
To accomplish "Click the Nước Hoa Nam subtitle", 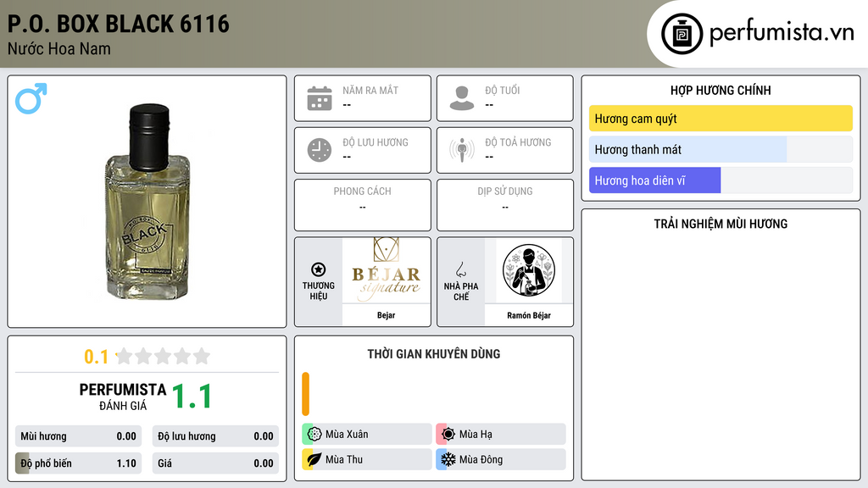I will (58, 48).
